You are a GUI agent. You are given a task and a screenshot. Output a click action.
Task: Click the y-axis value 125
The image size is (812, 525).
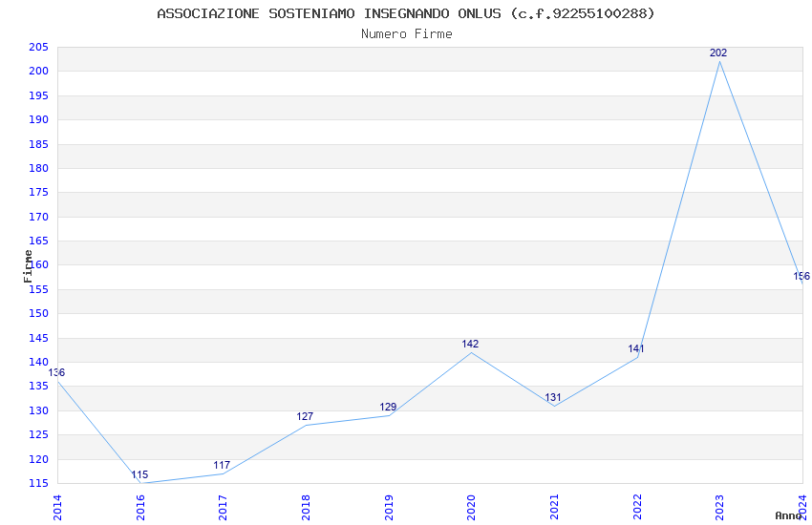pyautogui.click(x=38, y=435)
